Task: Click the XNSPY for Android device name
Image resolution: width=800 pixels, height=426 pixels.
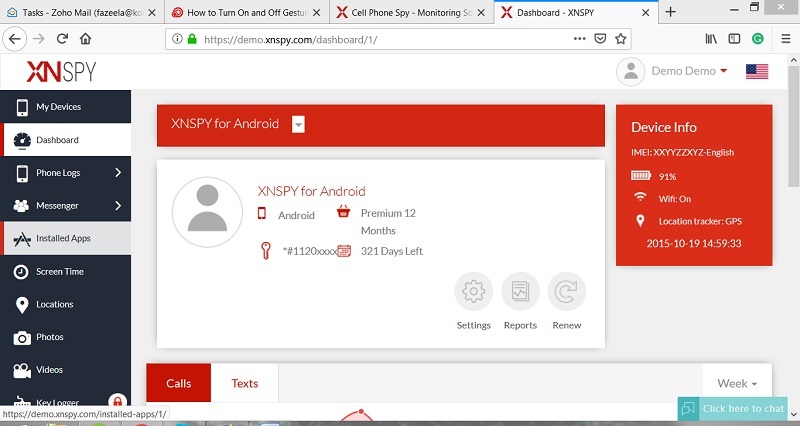Action: [x=311, y=191]
